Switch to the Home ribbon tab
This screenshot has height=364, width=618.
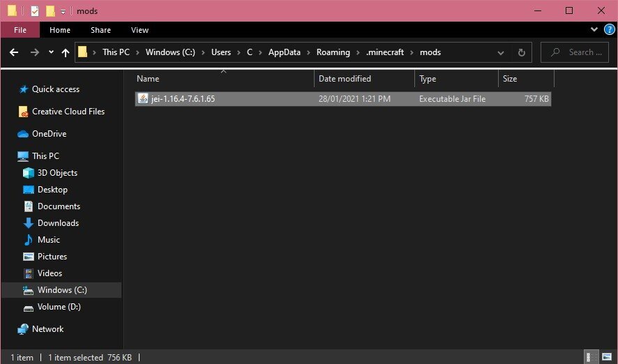click(x=60, y=30)
